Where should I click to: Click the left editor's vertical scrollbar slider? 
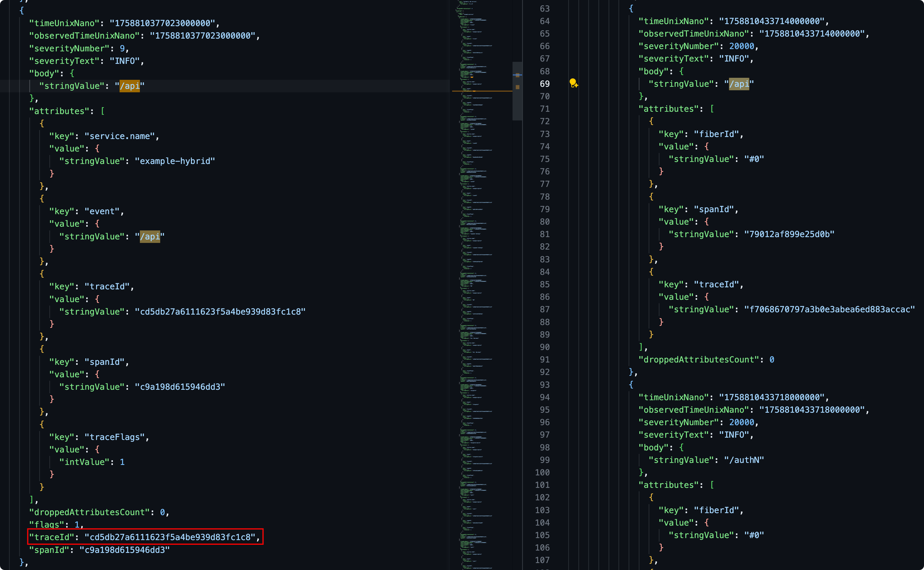(517, 102)
